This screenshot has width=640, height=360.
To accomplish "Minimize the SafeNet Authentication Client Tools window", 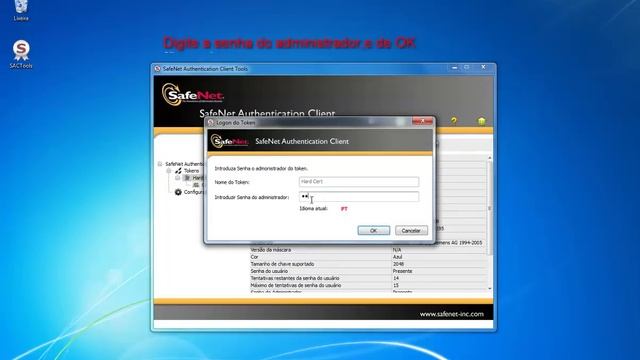I will point(454,67).
